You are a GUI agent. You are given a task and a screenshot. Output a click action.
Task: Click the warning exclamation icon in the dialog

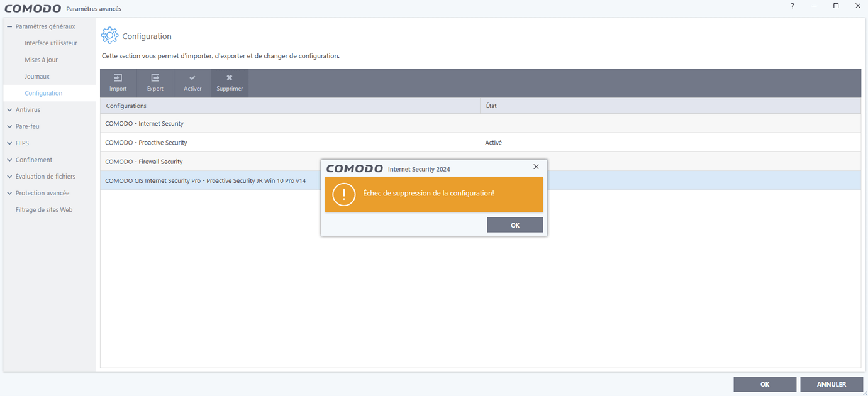click(x=343, y=195)
